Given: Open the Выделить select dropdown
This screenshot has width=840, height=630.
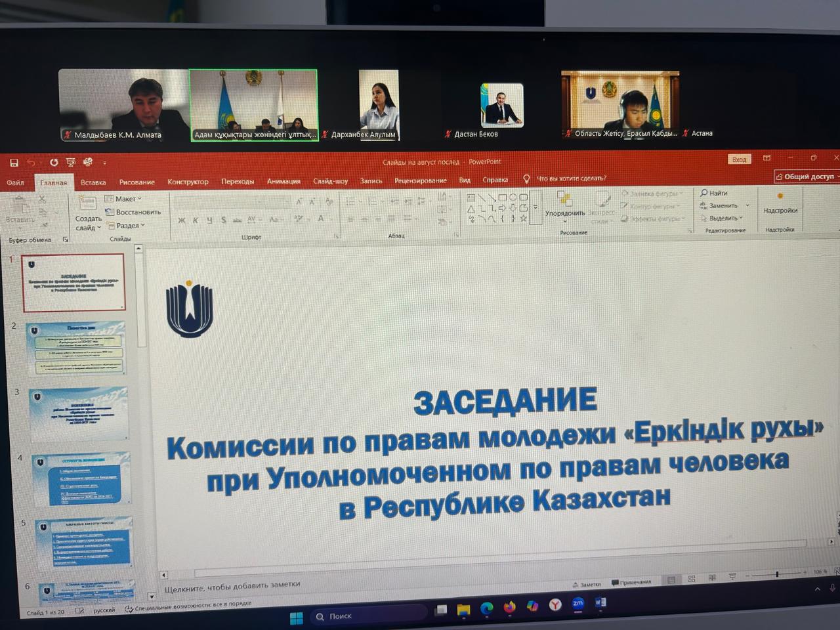Looking at the screenshot, I should (722, 218).
